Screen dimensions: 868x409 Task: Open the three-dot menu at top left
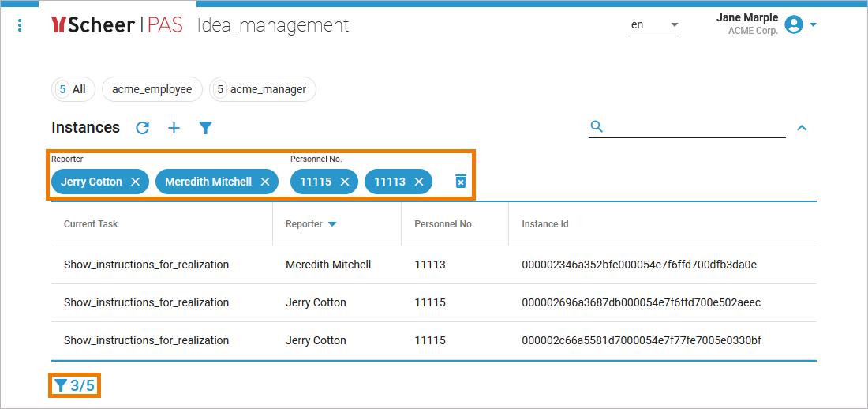click(20, 26)
